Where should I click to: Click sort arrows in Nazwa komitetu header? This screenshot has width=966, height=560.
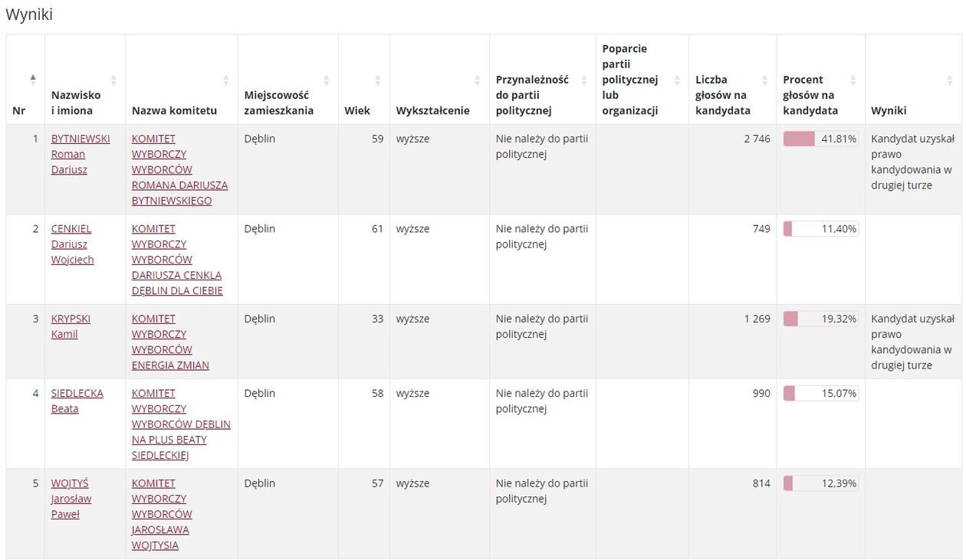(x=226, y=80)
